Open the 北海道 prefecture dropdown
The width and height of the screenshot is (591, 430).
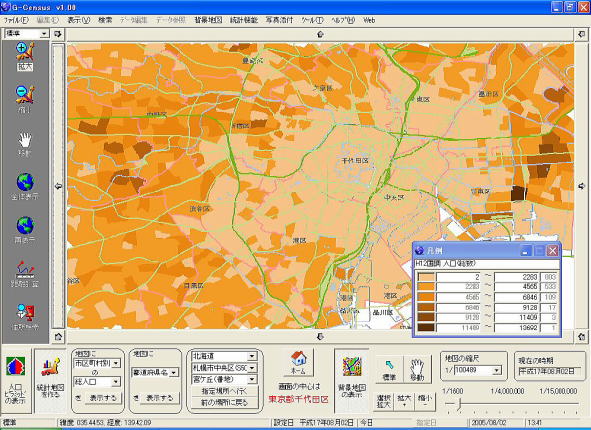click(252, 356)
